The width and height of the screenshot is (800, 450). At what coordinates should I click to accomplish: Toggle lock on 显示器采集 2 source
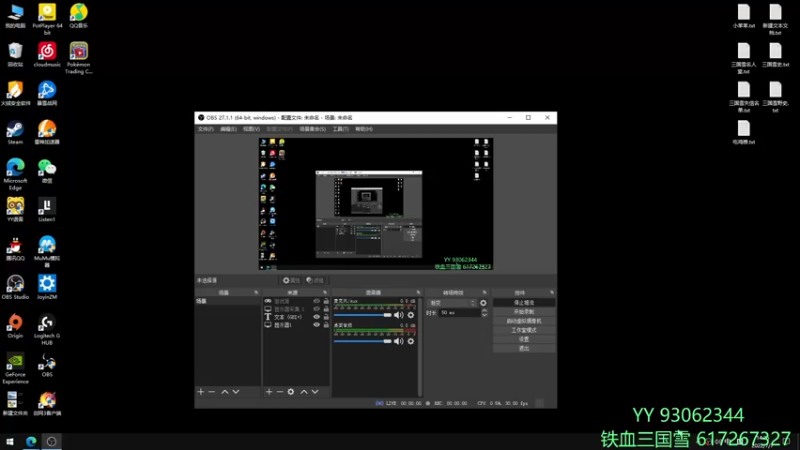tap(326, 309)
